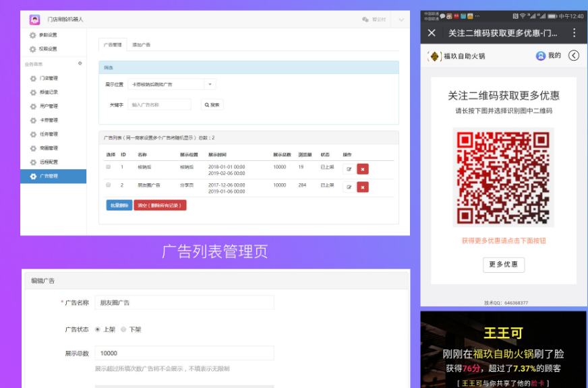
Task: Click the 门店刷脸机器人 app logo
Action: (35, 20)
